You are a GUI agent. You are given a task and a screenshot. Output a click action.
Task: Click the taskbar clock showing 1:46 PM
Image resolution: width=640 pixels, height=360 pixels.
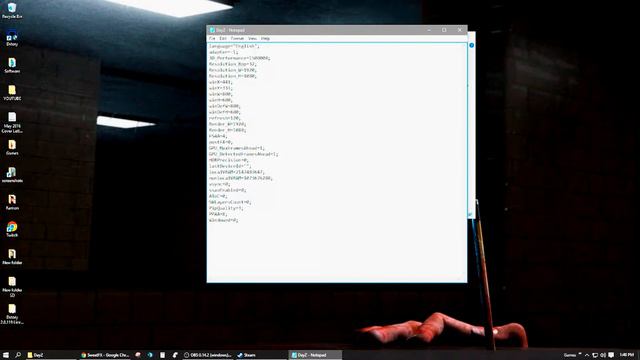[x=627, y=355]
